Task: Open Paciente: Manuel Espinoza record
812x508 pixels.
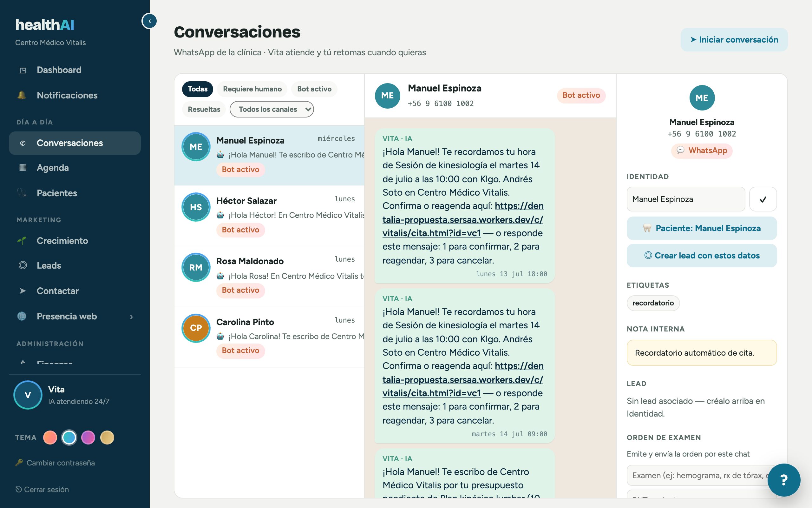Action: coord(702,229)
